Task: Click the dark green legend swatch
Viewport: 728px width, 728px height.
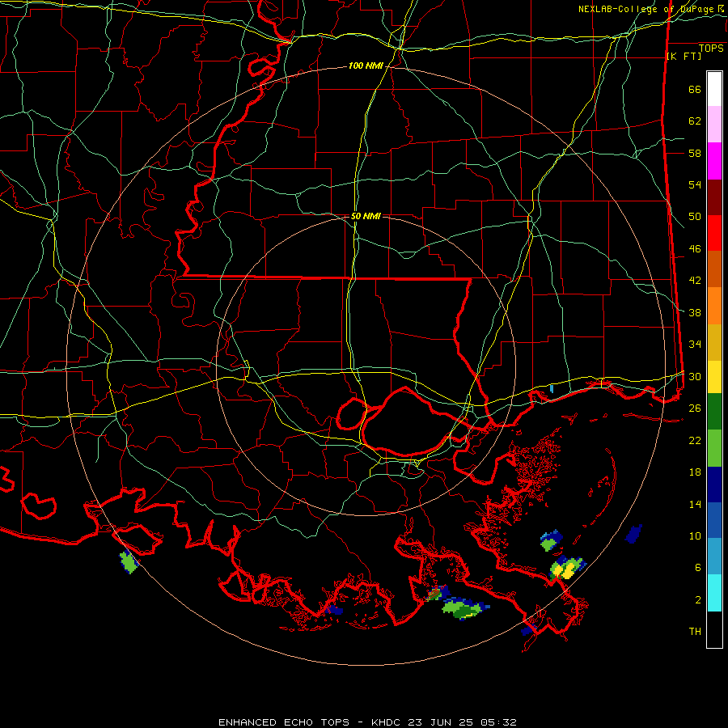Action: [x=714, y=412]
